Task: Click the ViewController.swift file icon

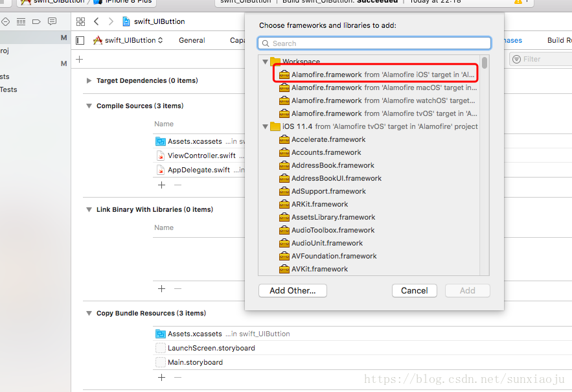Action: 161,156
